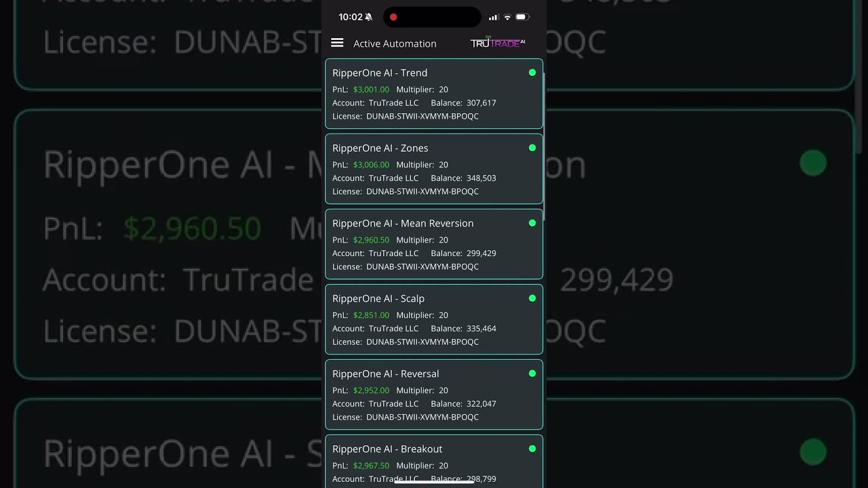Viewport: 868px width, 488px height.
Task: Select balance 307,617
Action: pos(481,103)
